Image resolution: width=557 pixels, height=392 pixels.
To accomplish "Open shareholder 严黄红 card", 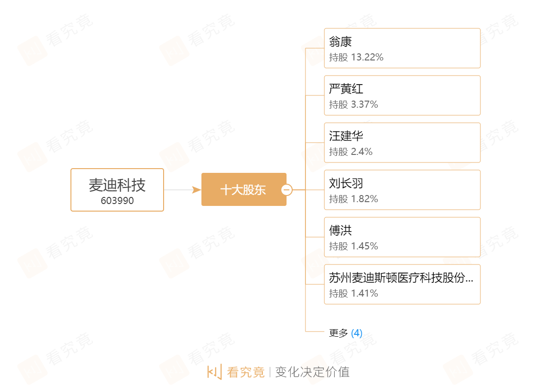I will 402,95.
